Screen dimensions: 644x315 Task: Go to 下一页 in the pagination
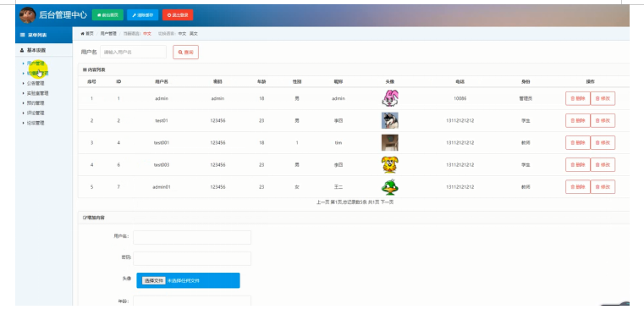click(387, 202)
